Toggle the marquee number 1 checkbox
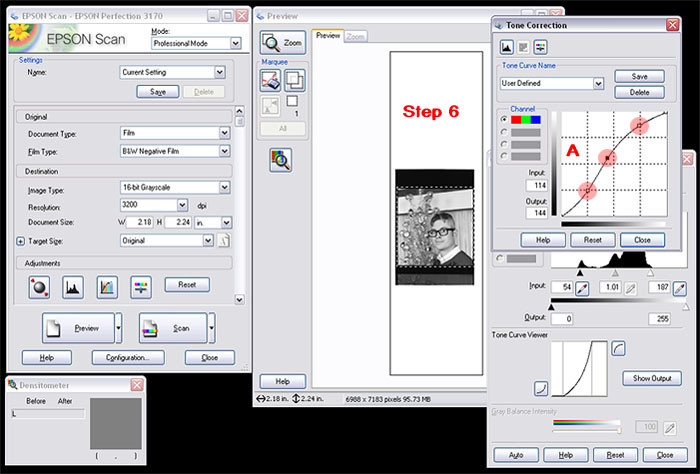The image size is (700, 474). [292, 101]
